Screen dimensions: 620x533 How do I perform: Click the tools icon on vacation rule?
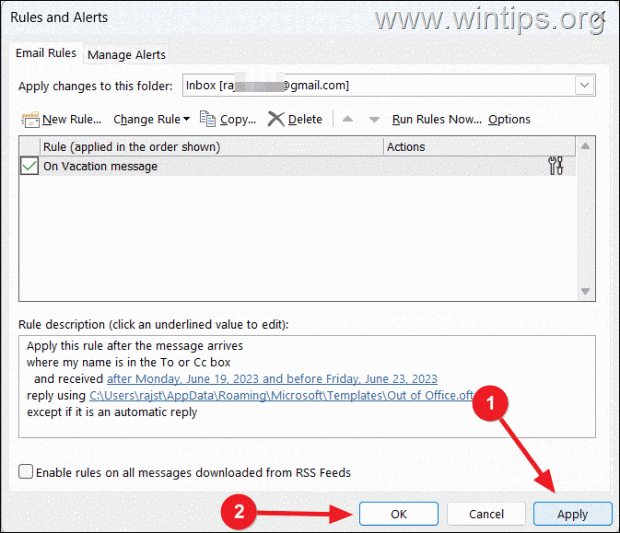[x=556, y=166]
